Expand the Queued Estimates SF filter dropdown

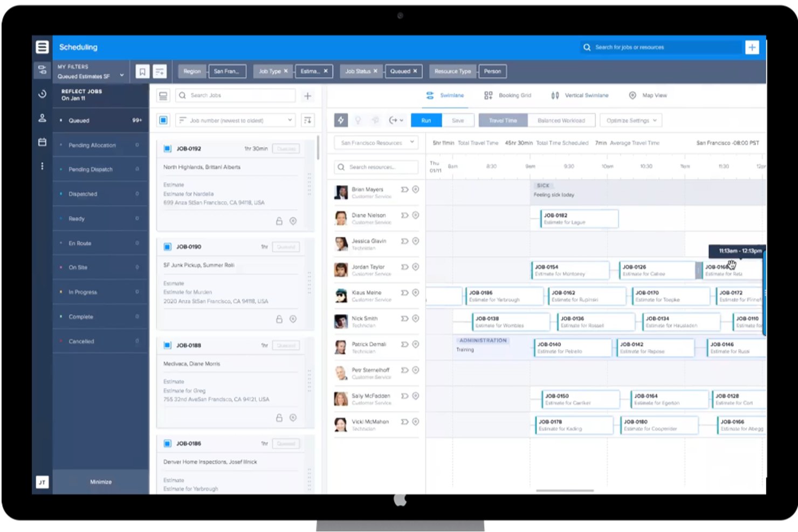122,75
